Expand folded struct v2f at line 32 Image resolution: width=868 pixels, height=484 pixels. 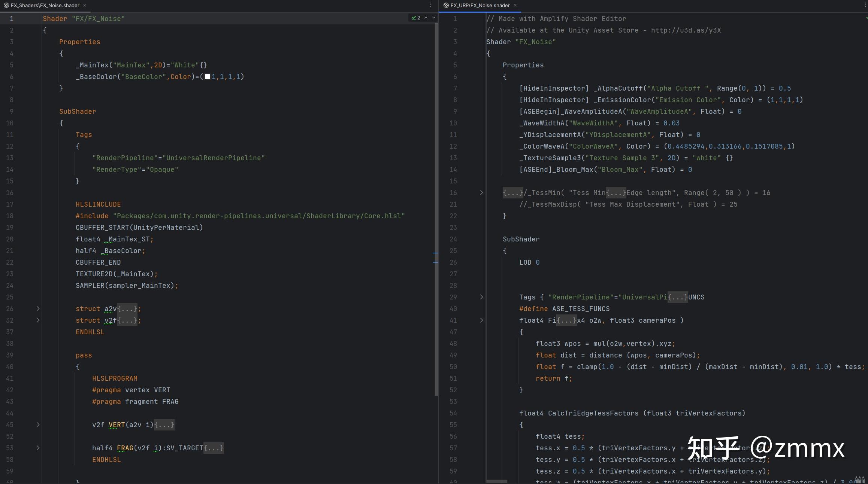pos(38,320)
